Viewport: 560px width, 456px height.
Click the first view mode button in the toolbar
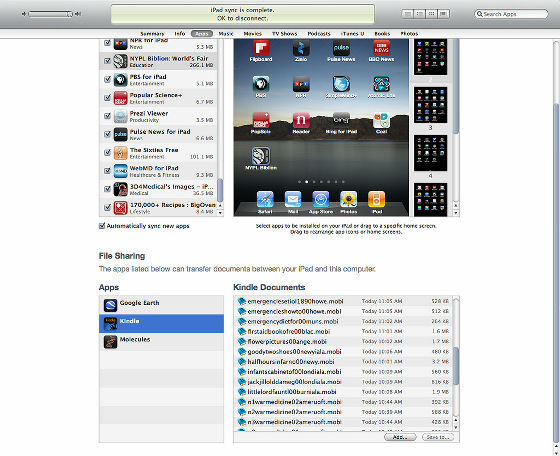408,14
